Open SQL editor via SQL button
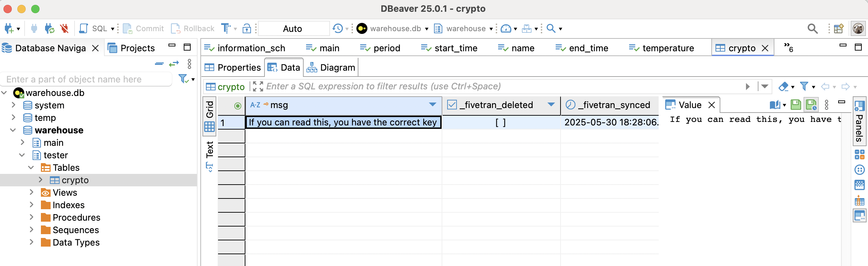 click(93, 29)
